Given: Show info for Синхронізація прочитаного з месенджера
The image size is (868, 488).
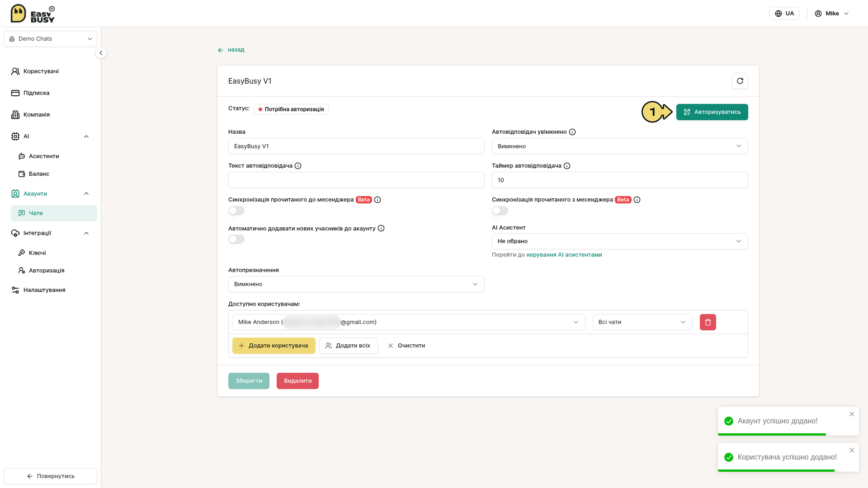Looking at the screenshot, I should click(x=637, y=200).
